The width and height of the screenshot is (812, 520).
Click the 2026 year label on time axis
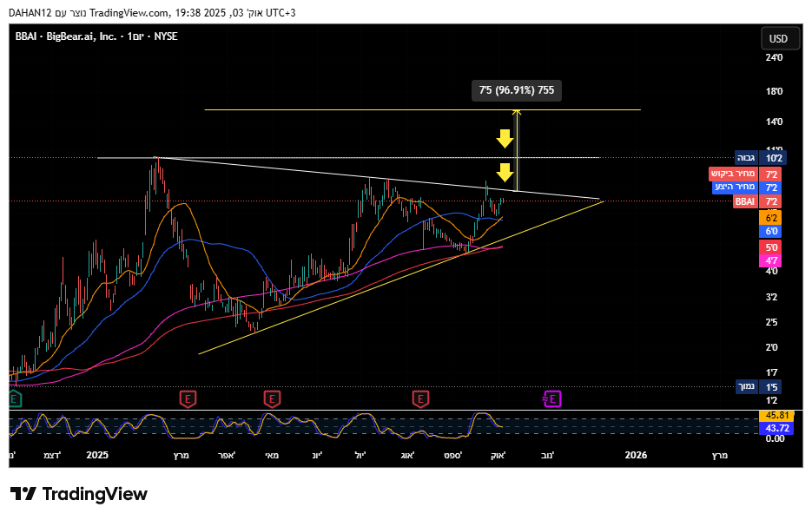pyautogui.click(x=636, y=455)
